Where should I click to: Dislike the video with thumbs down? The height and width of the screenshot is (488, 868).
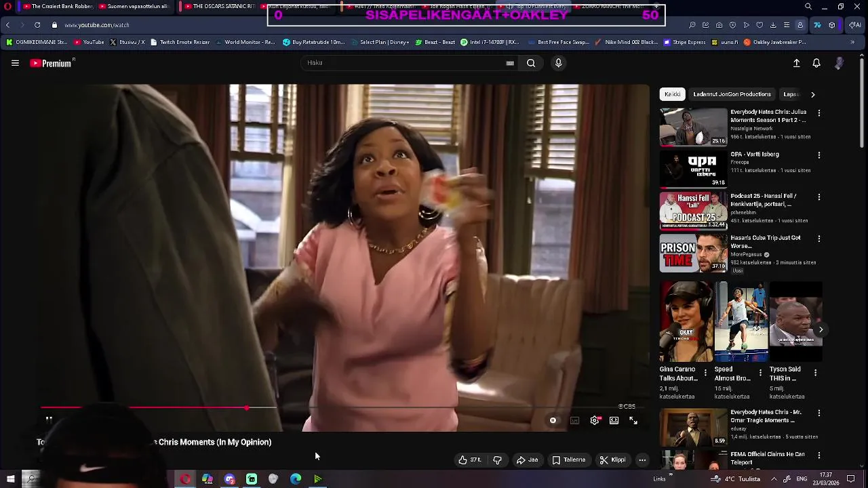point(497,460)
